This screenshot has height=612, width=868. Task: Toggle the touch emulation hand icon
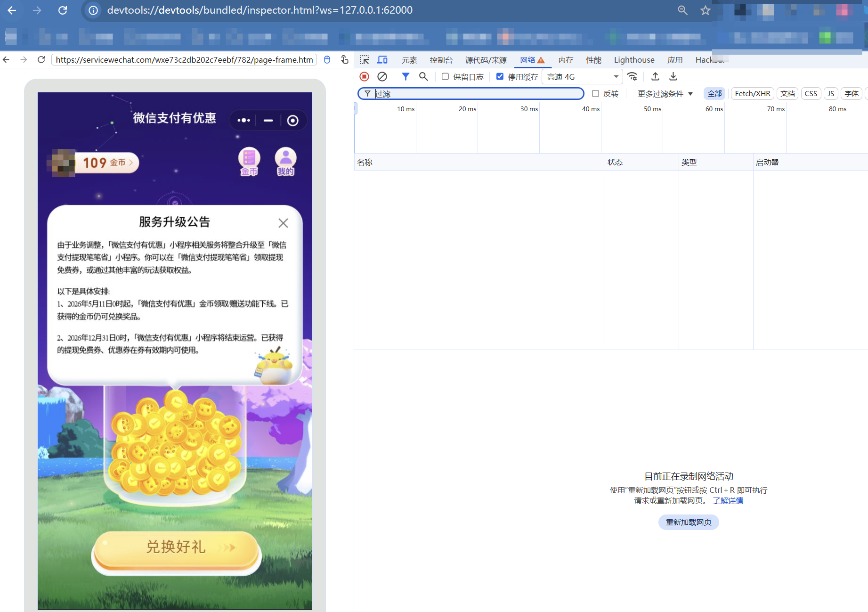click(x=345, y=60)
